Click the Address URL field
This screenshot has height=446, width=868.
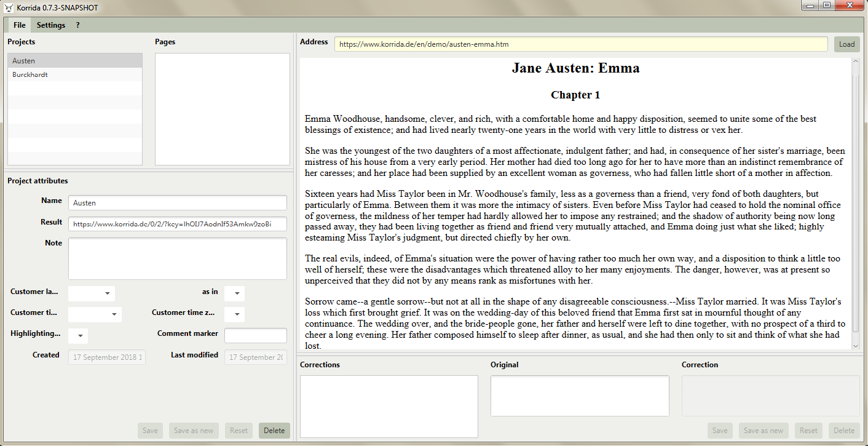click(x=581, y=44)
